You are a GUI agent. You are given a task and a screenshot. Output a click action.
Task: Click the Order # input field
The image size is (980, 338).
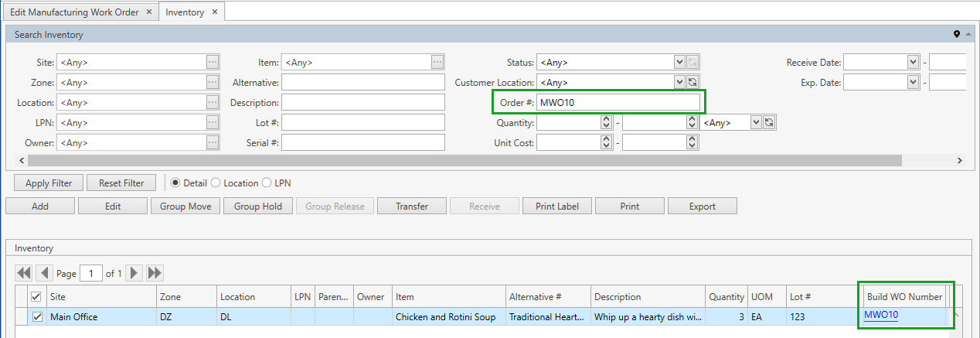(x=618, y=103)
